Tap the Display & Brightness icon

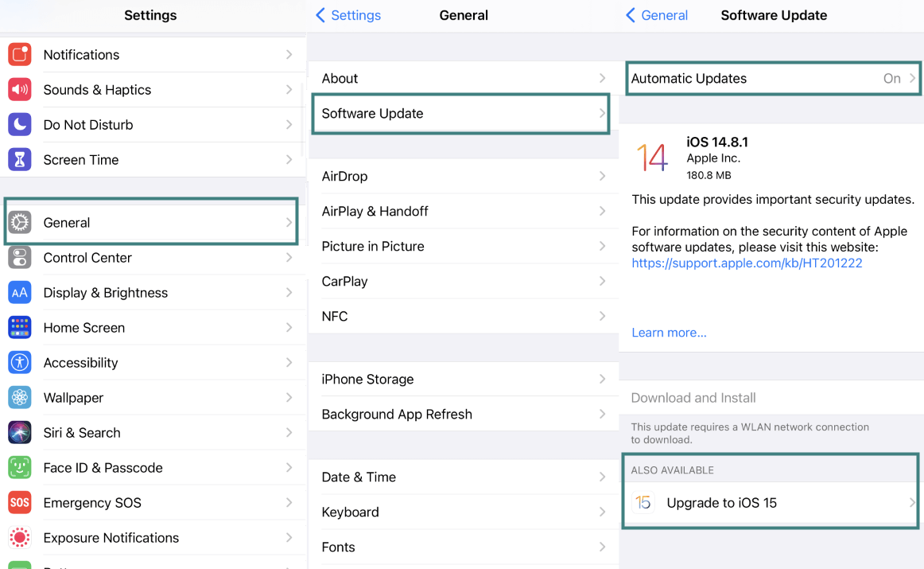20,292
